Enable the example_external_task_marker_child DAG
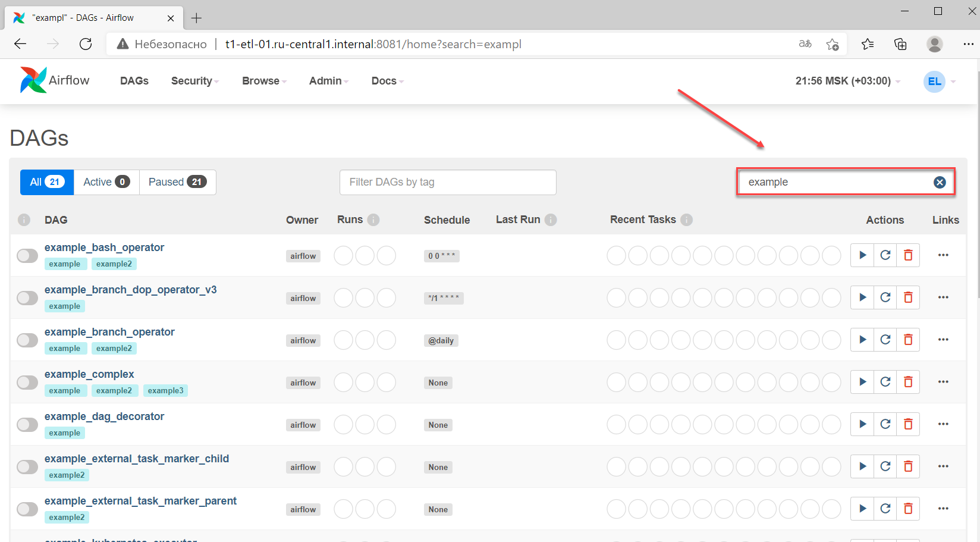This screenshot has width=980, height=542. pyautogui.click(x=27, y=467)
